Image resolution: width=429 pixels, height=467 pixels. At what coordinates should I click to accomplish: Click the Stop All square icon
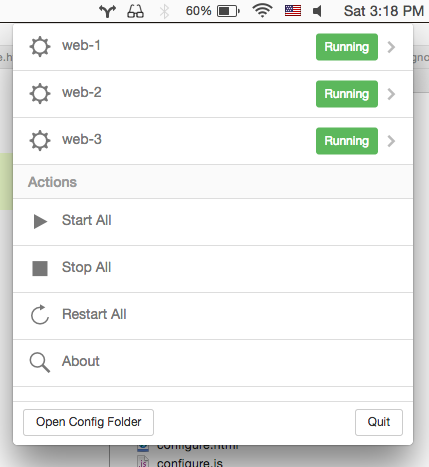tap(40, 269)
